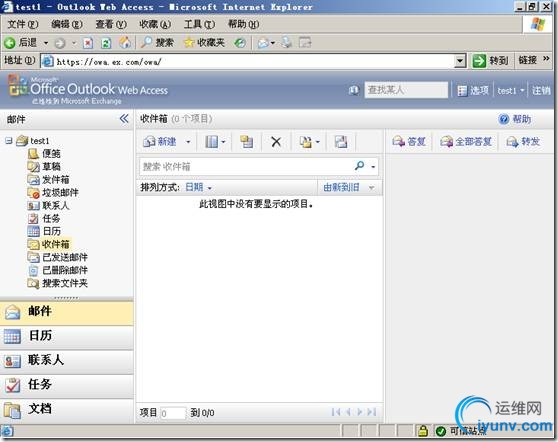Select the Sent Items (已发送邮件) folder

[57, 257]
